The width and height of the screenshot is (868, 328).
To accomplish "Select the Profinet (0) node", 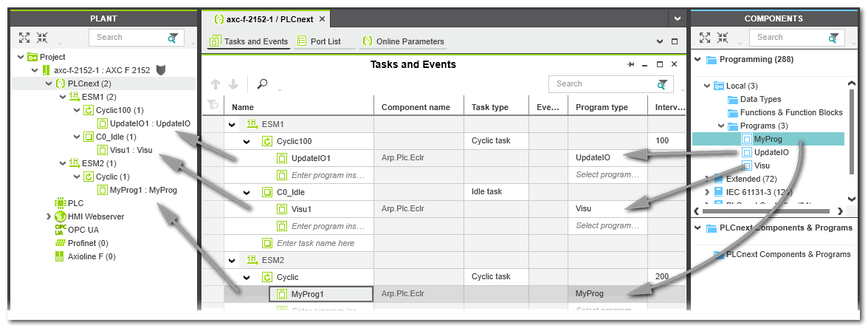I will [87, 243].
